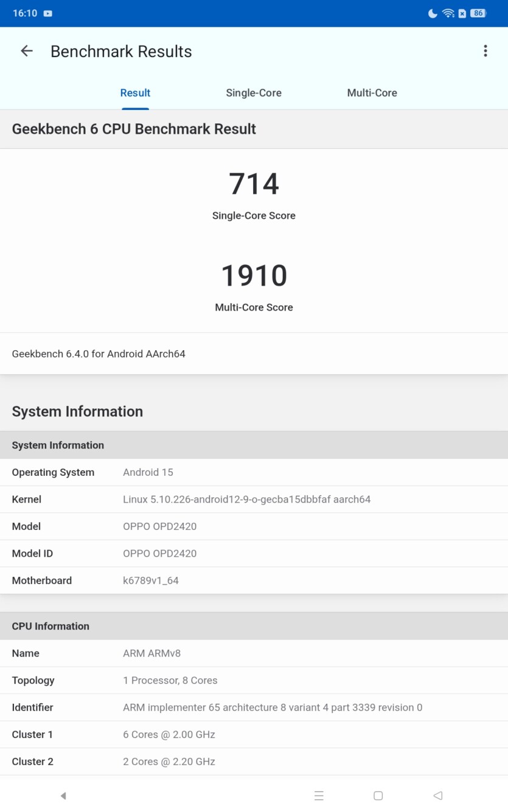Tap the do-not-disturb moon icon
This screenshot has width=508, height=812.
(x=433, y=13)
